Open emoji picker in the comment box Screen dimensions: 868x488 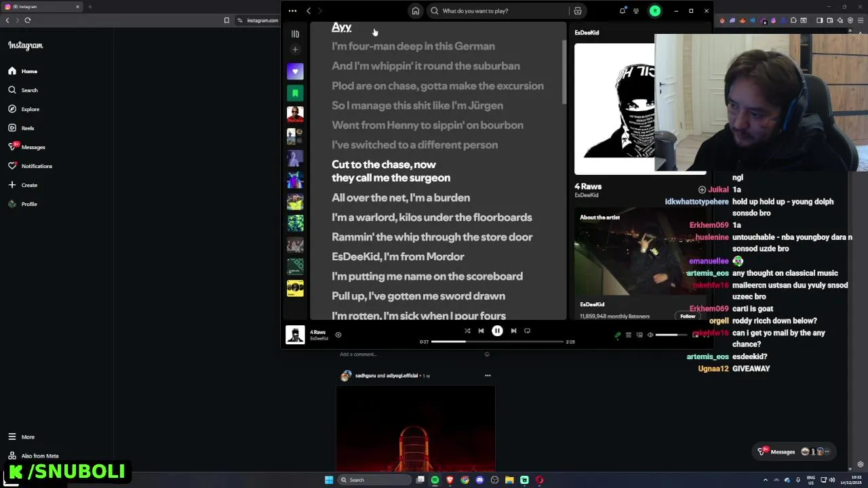(x=487, y=354)
